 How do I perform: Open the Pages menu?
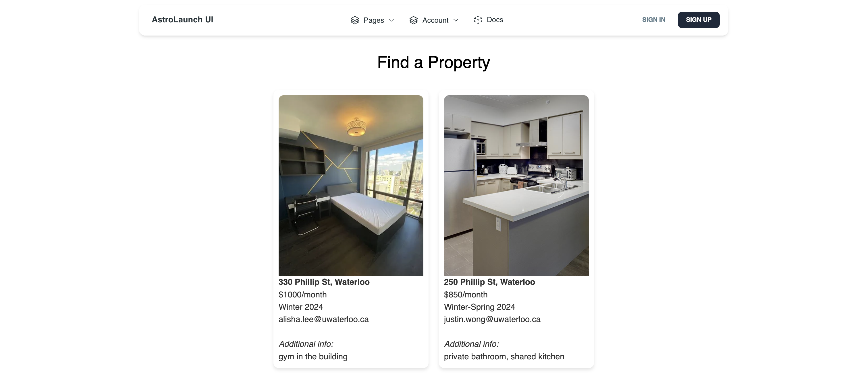click(x=372, y=20)
